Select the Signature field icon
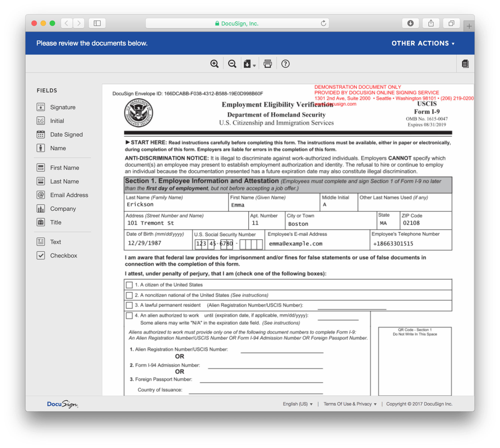Image resolution: width=500 pixels, height=448 pixels. 41,107
